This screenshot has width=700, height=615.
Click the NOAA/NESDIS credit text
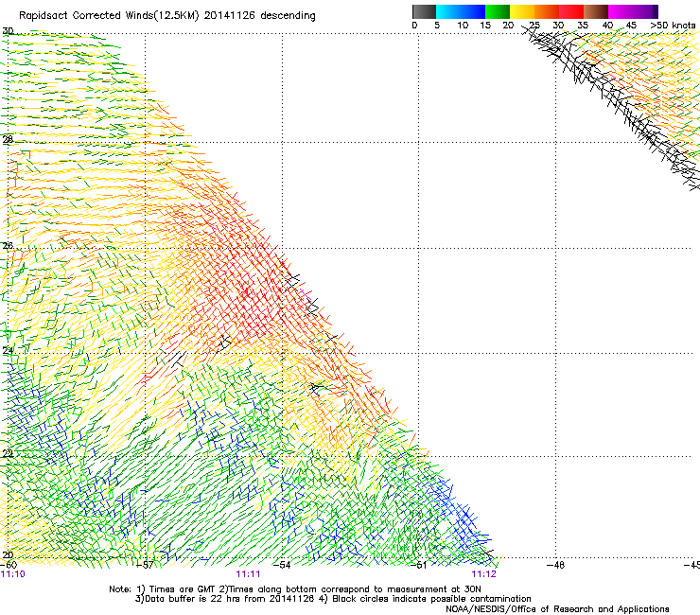557,609
